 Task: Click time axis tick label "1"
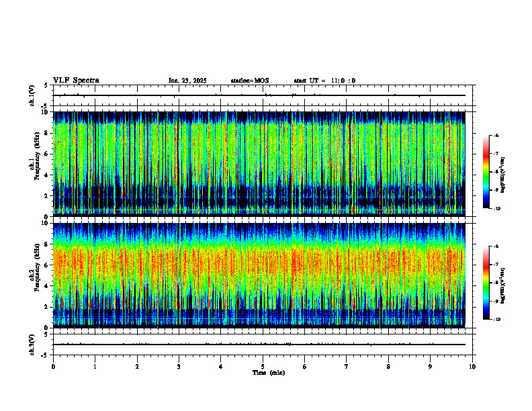coord(95,367)
